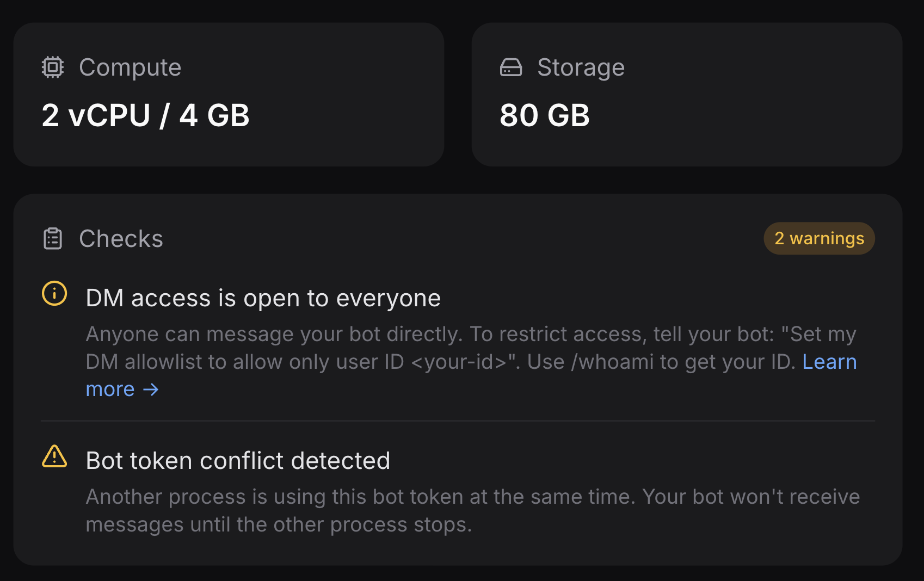This screenshot has height=581, width=924.
Task: Click the 2 warnings badge
Action: point(819,238)
